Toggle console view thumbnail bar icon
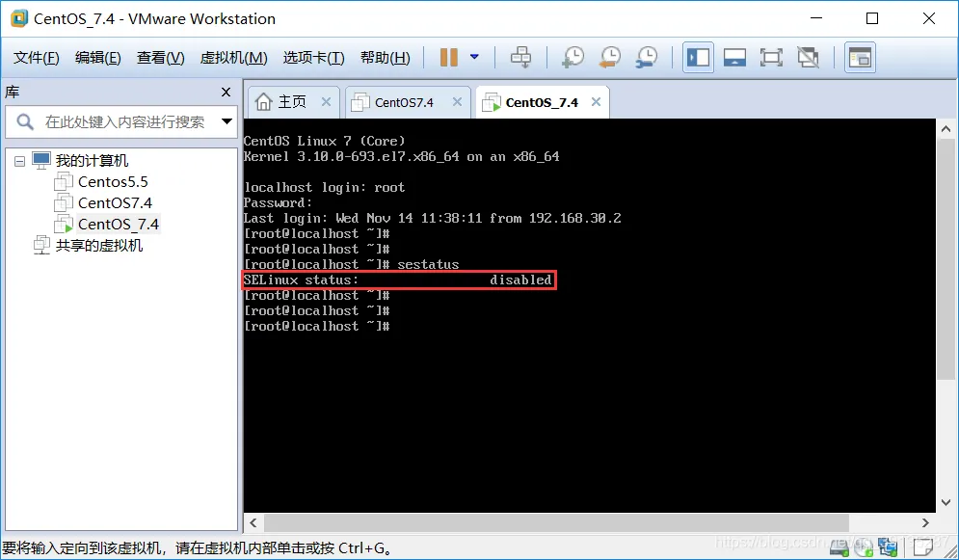 click(x=734, y=58)
